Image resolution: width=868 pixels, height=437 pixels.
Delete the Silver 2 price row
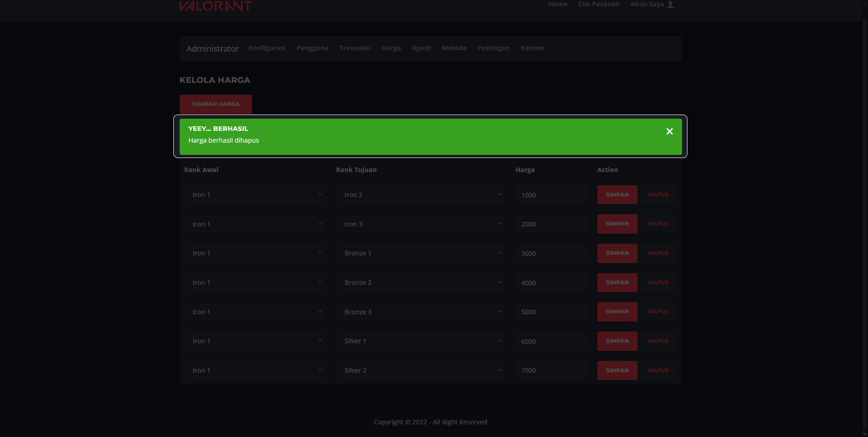[658, 370]
